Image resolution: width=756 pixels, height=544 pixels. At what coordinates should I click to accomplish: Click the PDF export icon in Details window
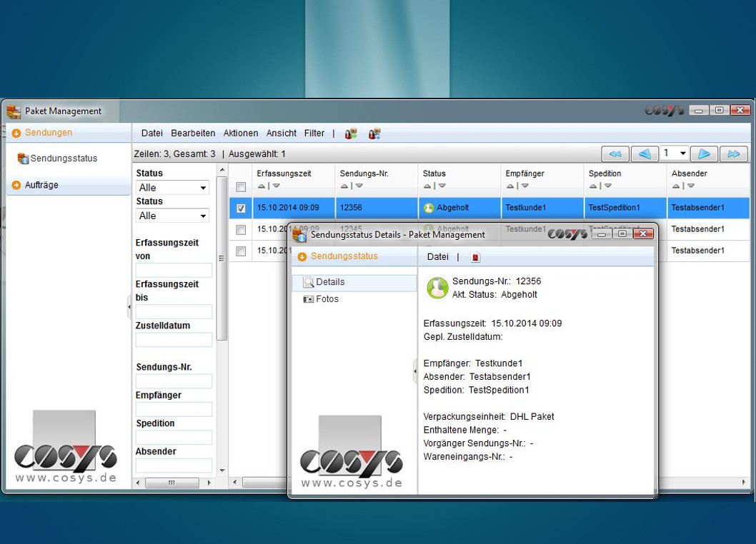tap(475, 257)
